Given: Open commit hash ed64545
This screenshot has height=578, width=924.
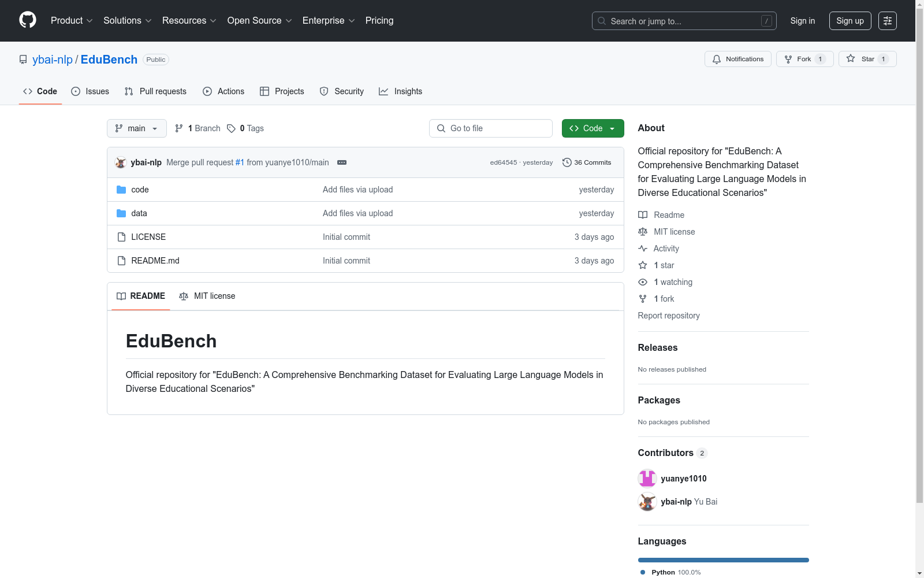Looking at the screenshot, I should (504, 162).
